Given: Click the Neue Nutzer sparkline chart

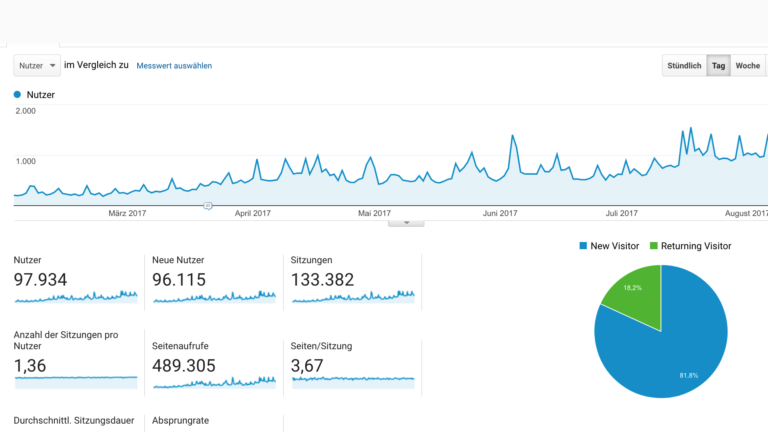Looking at the screenshot, I should [213, 296].
